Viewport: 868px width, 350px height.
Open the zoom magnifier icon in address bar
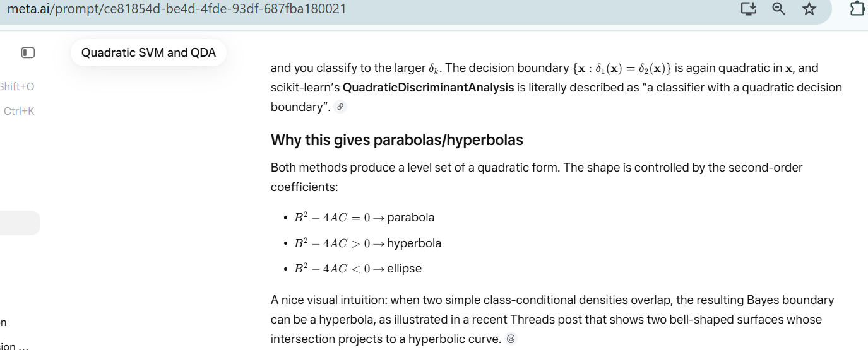coord(779,9)
